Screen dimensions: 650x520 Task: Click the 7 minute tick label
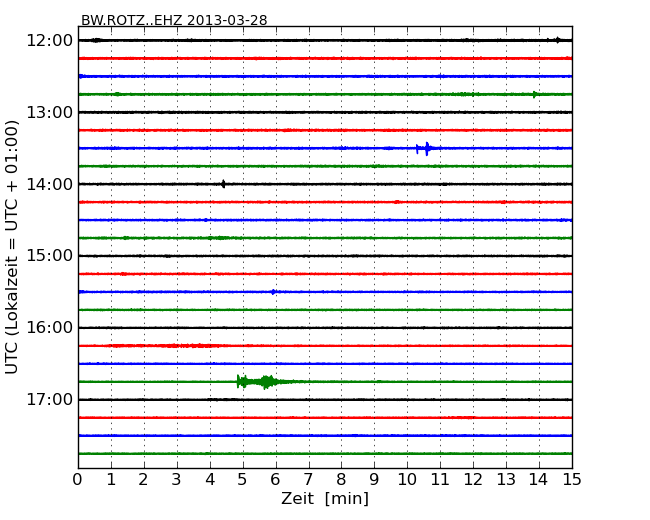308,480
